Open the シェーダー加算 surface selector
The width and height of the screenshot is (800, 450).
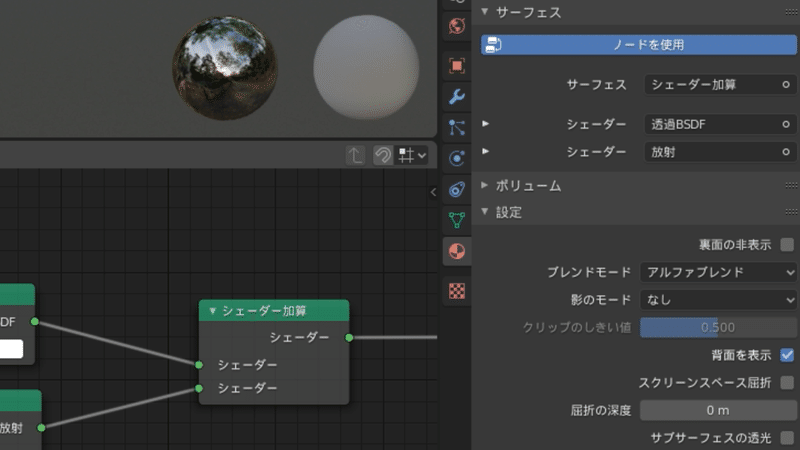point(714,85)
